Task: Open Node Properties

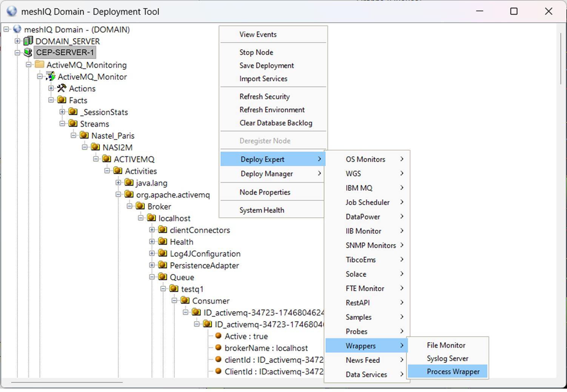Action: [272, 192]
